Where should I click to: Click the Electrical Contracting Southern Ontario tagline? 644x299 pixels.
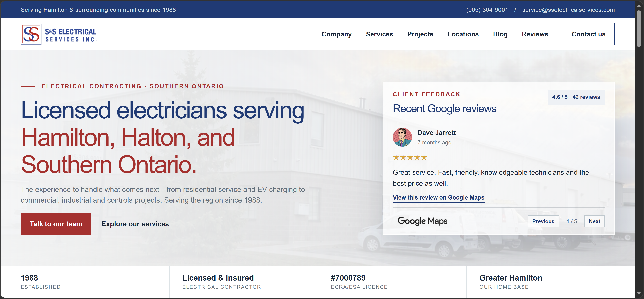(x=133, y=86)
